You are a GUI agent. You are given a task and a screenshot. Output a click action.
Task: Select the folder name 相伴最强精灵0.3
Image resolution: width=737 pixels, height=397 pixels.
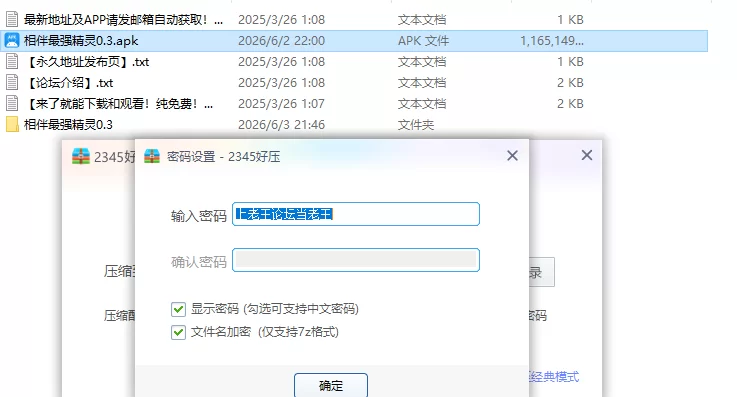pyautogui.click(x=68, y=125)
